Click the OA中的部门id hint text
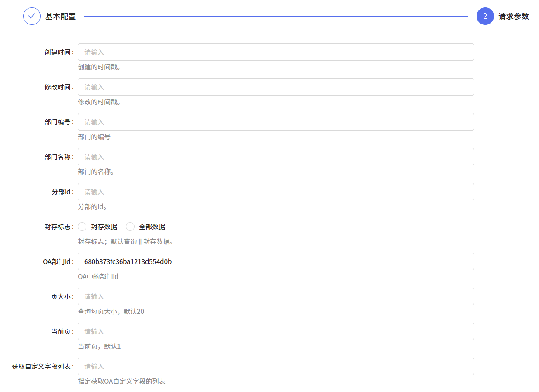The image size is (539, 392). point(98,276)
